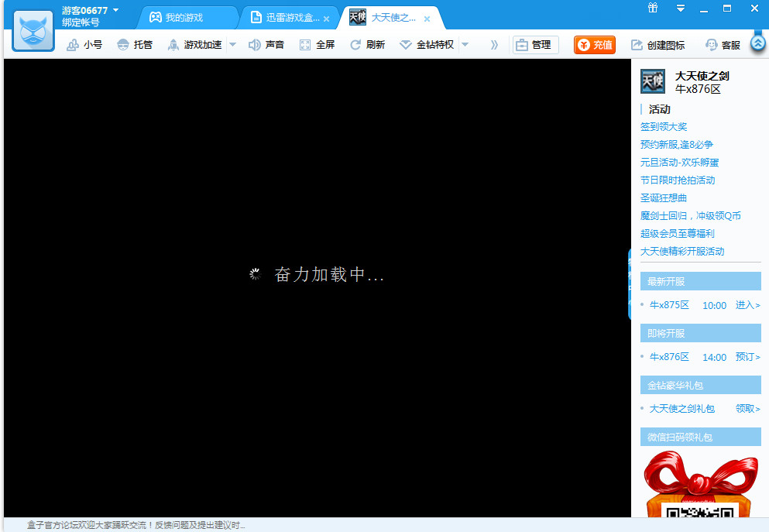Open the 大天使之剑礼包 gift link
Viewport: 769px width, 532px height.
(681, 408)
